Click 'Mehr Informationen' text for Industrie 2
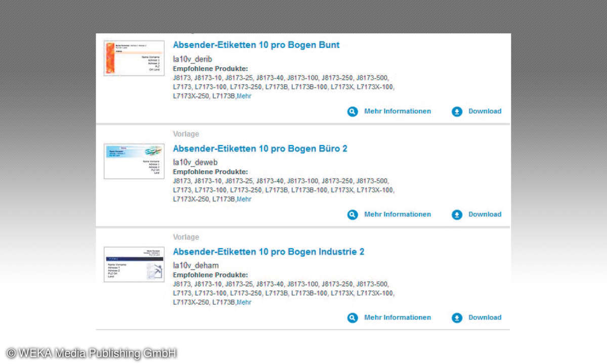The image size is (607, 364). (398, 317)
